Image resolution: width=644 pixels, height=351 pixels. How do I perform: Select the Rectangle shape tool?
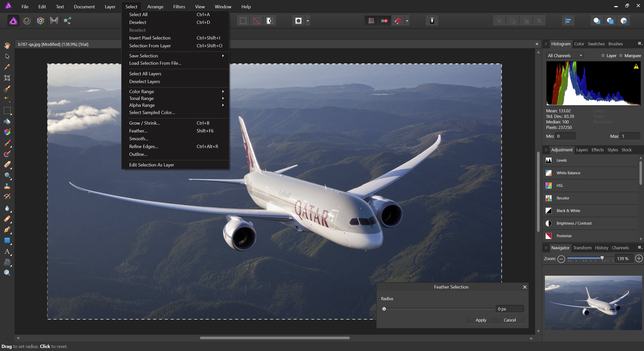pyautogui.click(x=7, y=240)
